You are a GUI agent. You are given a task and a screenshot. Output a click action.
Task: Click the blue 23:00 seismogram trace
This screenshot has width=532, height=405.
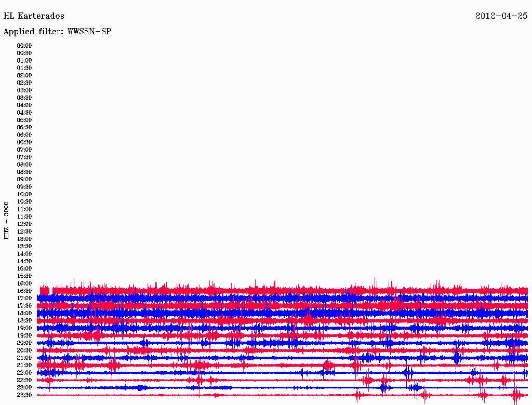click(x=282, y=387)
